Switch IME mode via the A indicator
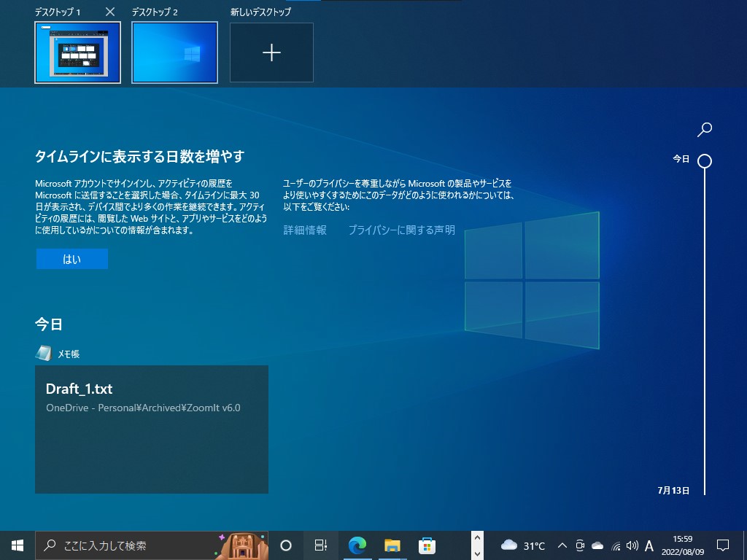Screen dimensions: 747x560 (x=649, y=545)
